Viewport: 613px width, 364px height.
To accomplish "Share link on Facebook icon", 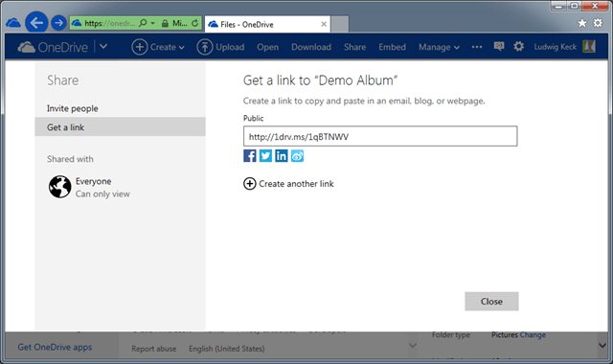I will tap(250, 155).
